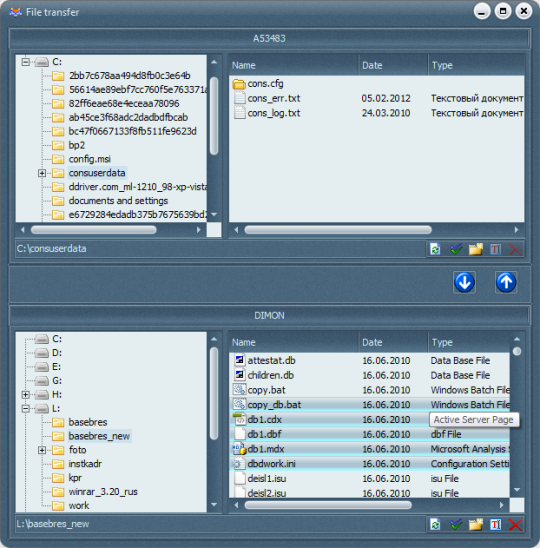
Task: Refresh the C:\consuserdata file list
Action: [435, 249]
